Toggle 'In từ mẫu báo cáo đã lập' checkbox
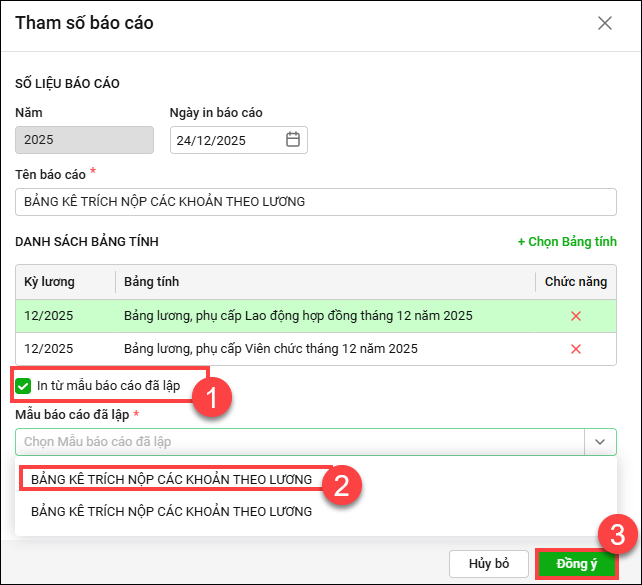Image resolution: width=642 pixels, height=585 pixels. pos(23,386)
